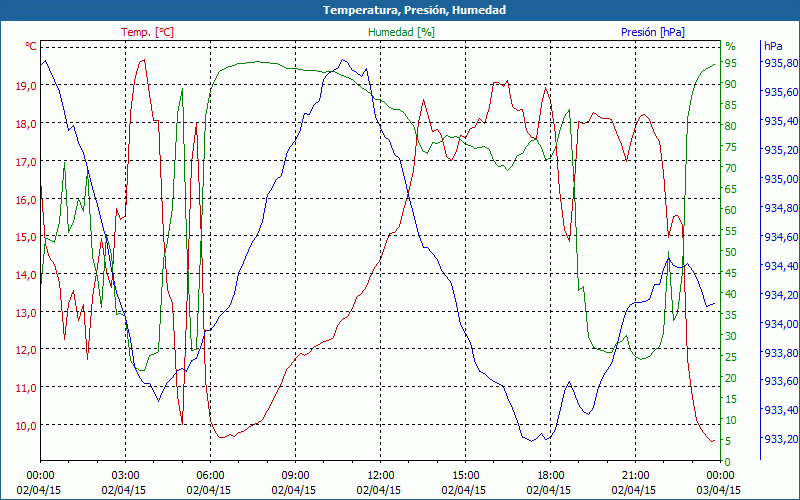The width and height of the screenshot is (800, 500).
Task: Click the 65 humidity axis value
Action: click(731, 189)
